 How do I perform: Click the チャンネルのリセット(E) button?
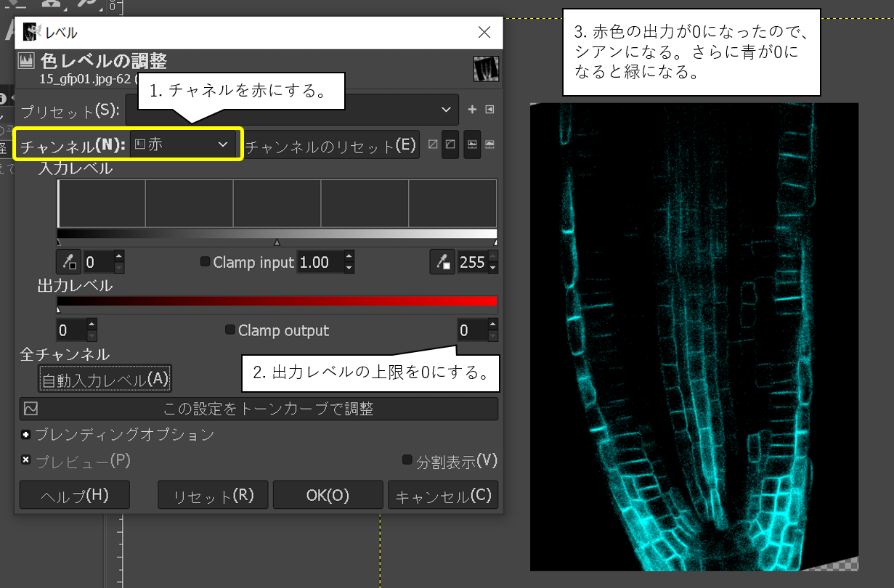tap(331, 146)
